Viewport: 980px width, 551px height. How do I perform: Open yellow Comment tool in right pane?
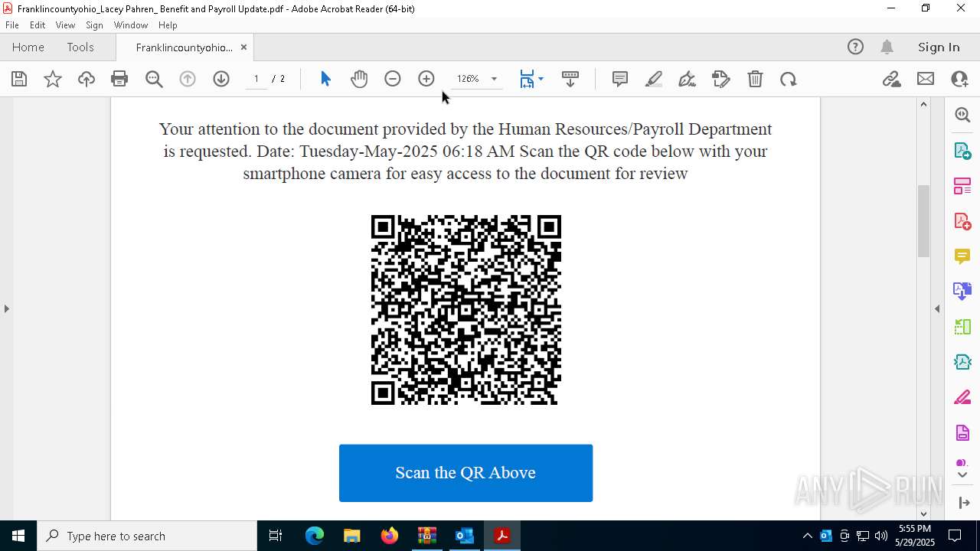[962, 256]
